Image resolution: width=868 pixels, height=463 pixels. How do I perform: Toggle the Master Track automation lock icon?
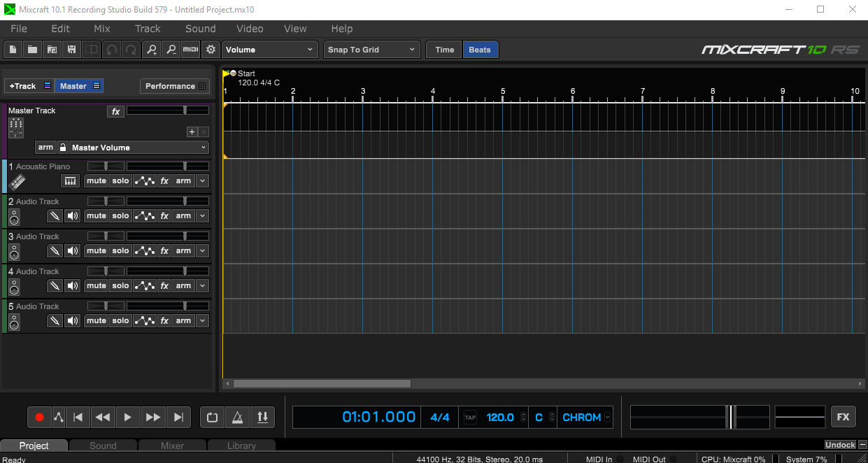click(62, 148)
